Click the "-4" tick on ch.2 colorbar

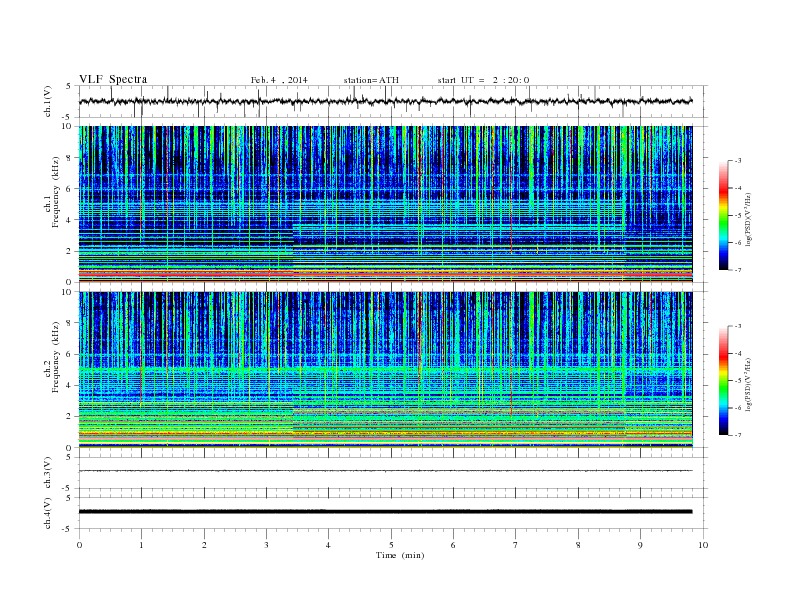pyautogui.click(x=737, y=353)
